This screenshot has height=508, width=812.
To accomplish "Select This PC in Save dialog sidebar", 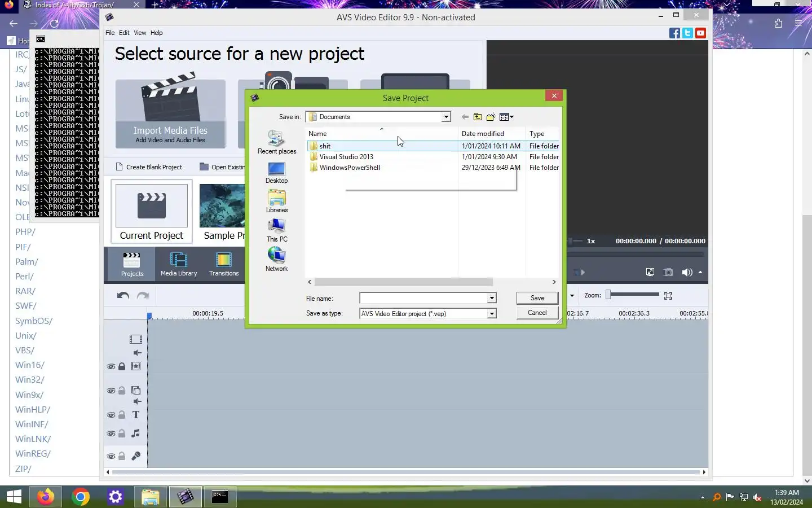I will (x=276, y=231).
